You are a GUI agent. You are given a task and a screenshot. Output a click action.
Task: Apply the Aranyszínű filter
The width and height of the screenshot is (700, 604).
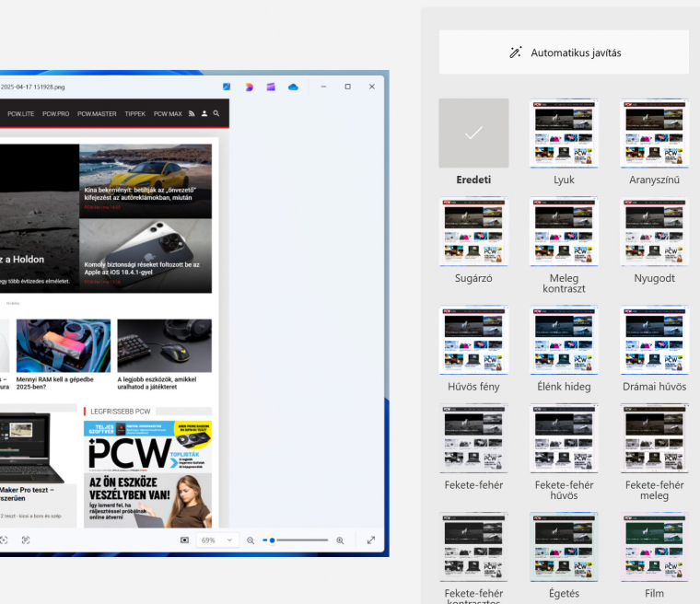coord(654,133)
